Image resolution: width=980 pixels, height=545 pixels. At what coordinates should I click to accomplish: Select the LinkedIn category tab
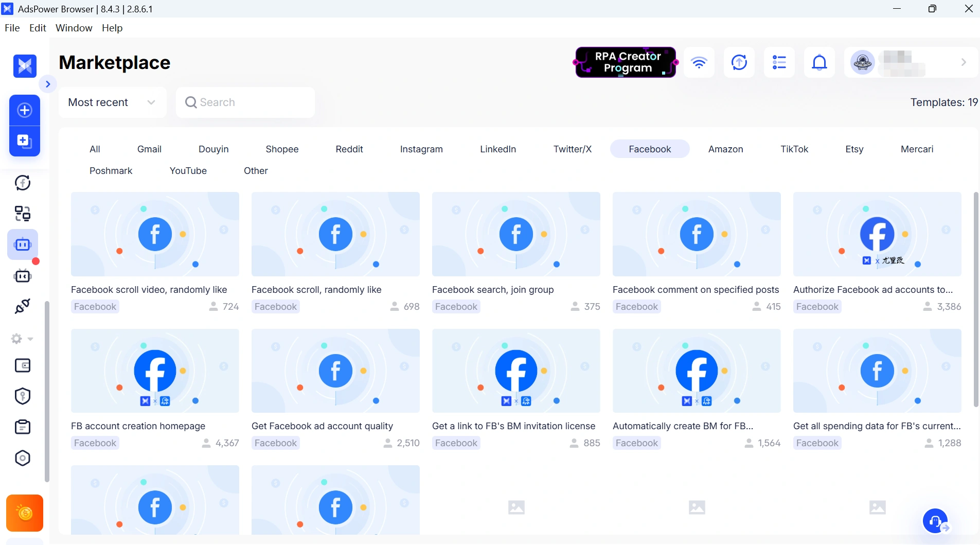coord(498,149)
